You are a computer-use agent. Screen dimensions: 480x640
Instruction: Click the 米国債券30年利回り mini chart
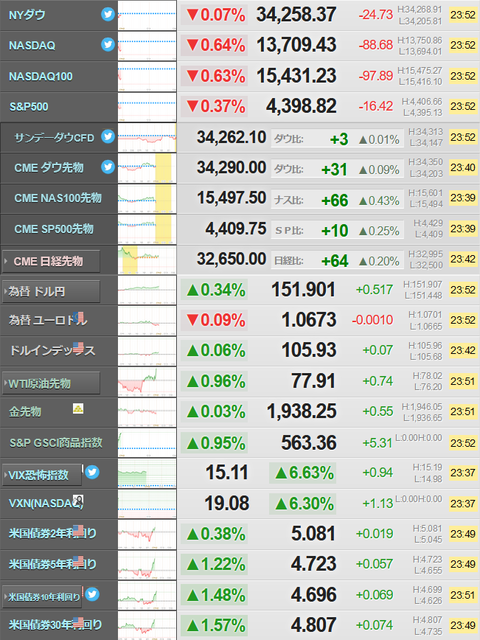147,625
